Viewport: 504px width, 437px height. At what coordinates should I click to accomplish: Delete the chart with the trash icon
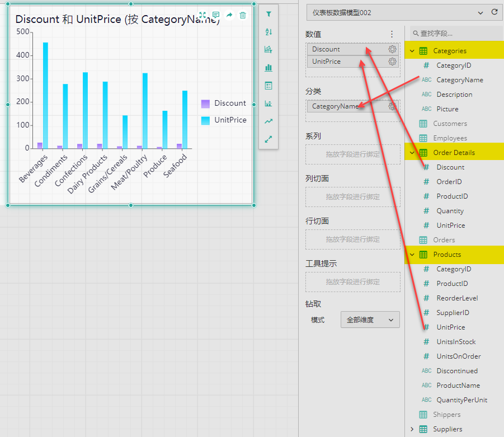pos(243,15)
